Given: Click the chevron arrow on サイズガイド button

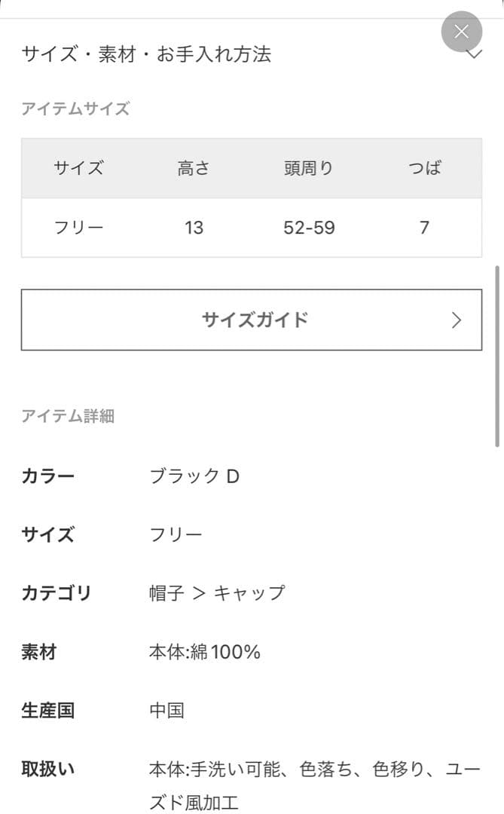Looking at the screenshot, I should (456, 320).
